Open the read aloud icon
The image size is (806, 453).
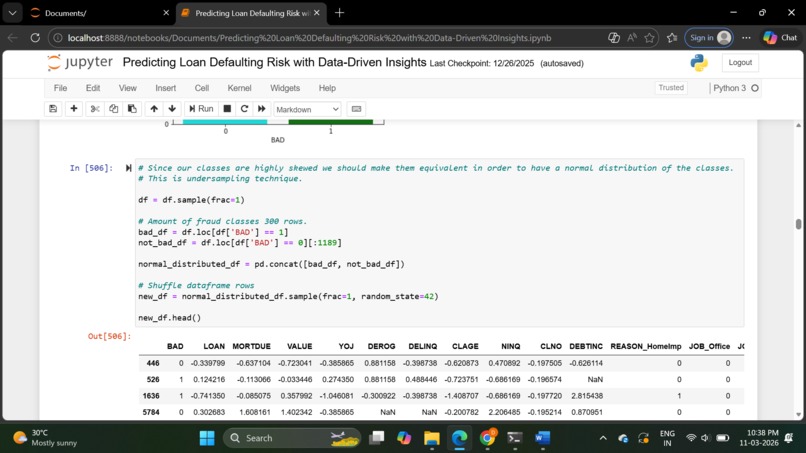tap(632, 38)
